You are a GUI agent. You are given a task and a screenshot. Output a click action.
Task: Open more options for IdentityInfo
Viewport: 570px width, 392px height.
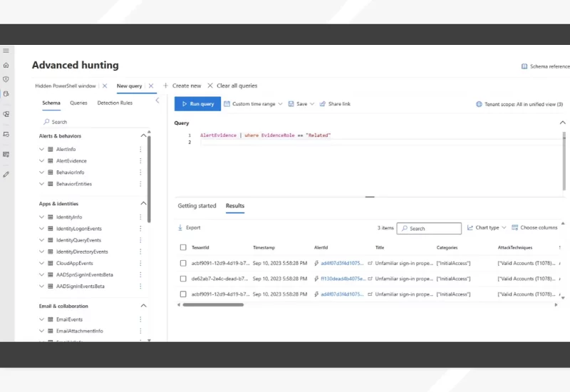tap(140, 217)
